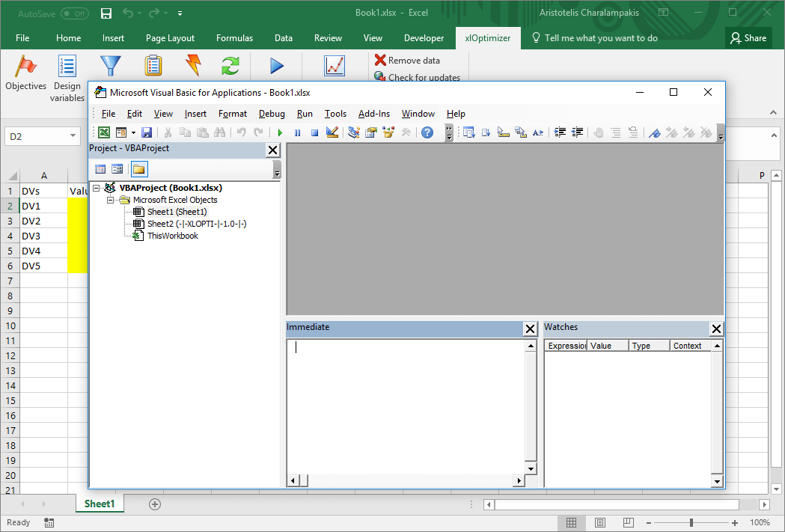Collapse the Microsoft Excel Objects folder
This screenshot has height=532, width=785.
(x=110, y=200)
